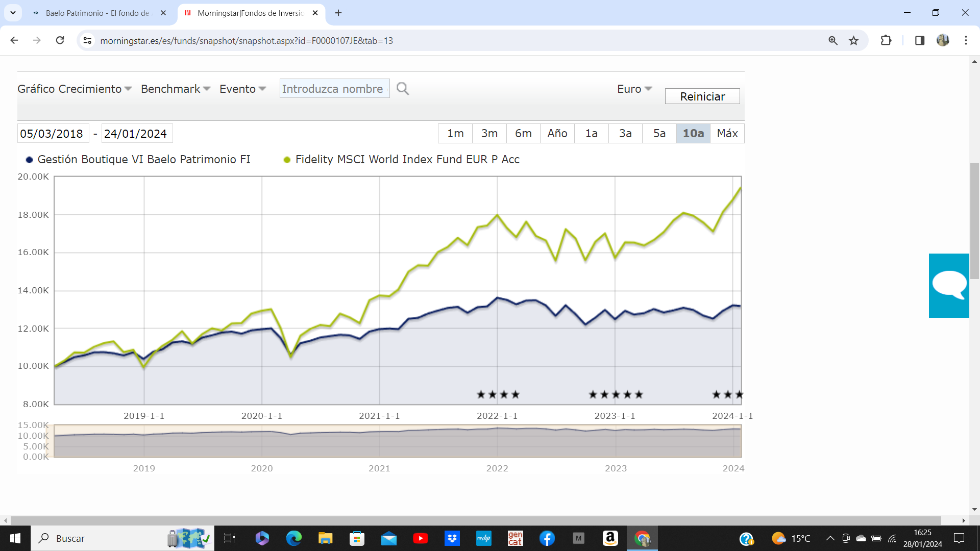Select the 5a time range
The image size is (980, 551).
click(x=659, y=134)
